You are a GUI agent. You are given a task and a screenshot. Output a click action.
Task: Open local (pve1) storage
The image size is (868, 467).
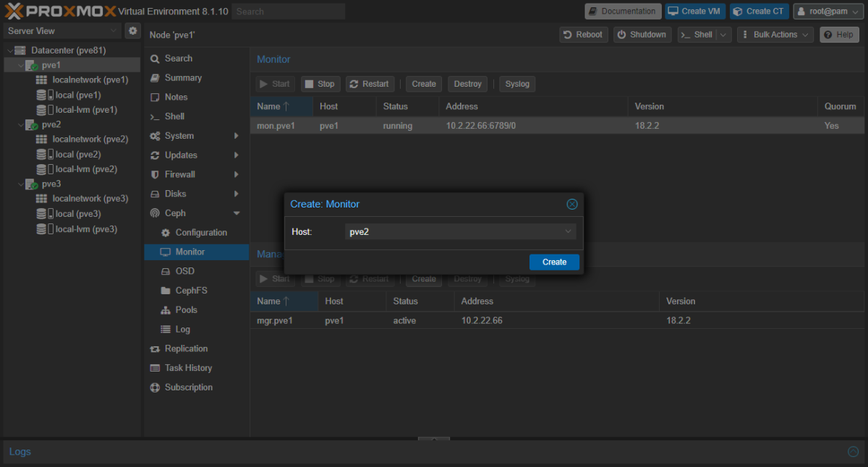coord(69,95)
